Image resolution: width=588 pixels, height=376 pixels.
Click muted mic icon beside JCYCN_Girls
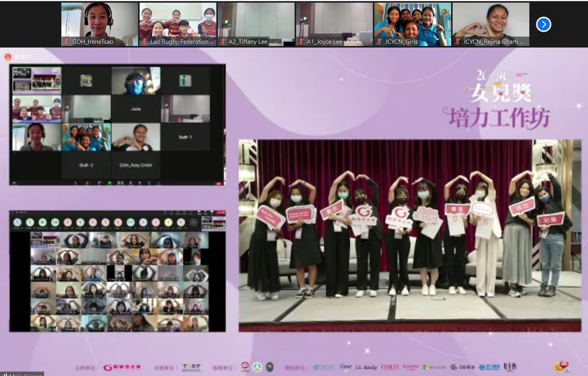pyautogui.click(x=379, y=42)
